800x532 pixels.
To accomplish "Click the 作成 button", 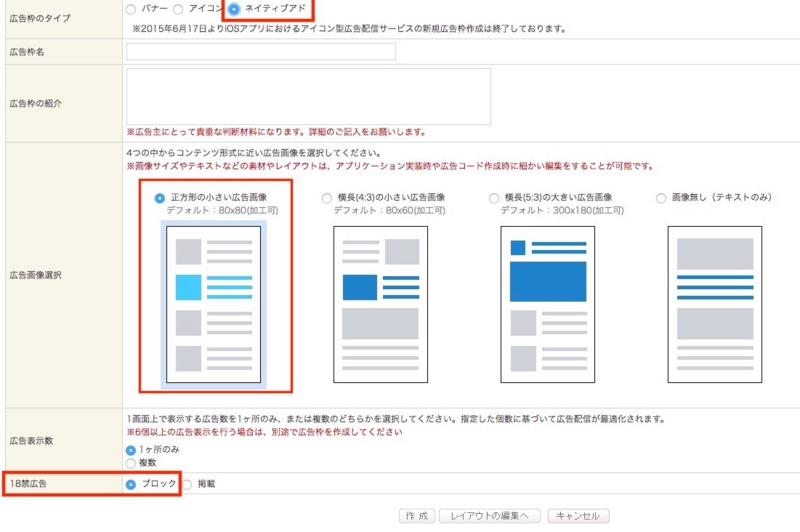I will 417,516.
